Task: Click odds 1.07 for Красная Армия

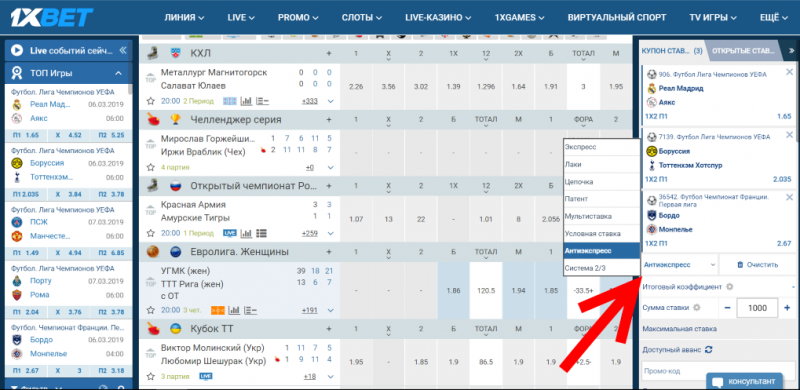Action: 356,219
